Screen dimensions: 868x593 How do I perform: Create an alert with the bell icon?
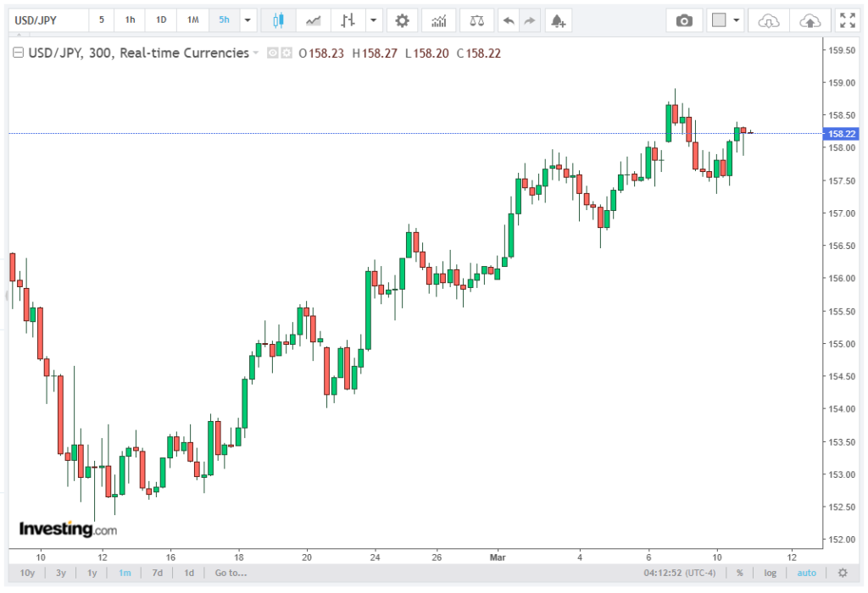click(556, 20)
